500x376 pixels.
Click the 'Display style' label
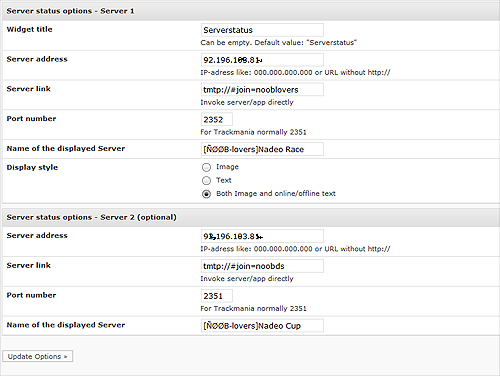point(32,167)
